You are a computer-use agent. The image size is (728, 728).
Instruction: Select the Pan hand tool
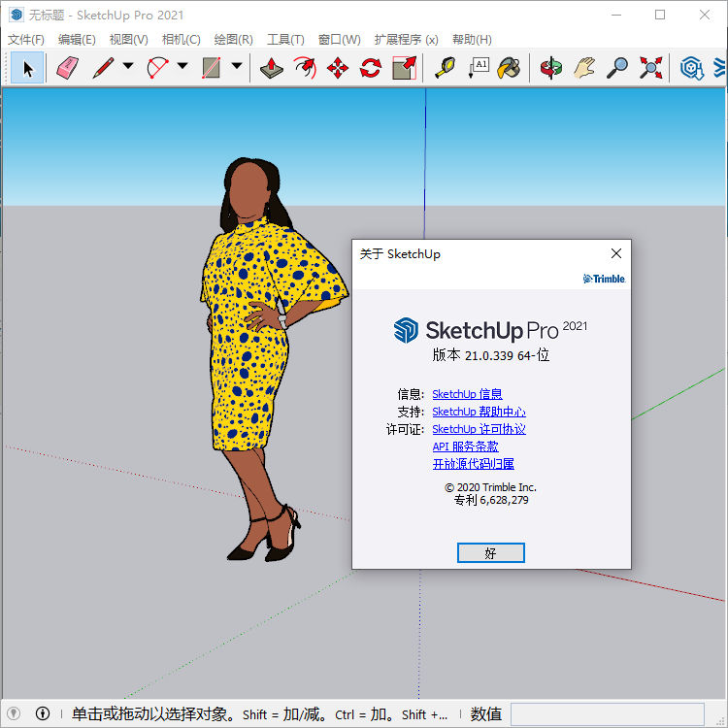(584, 68)
